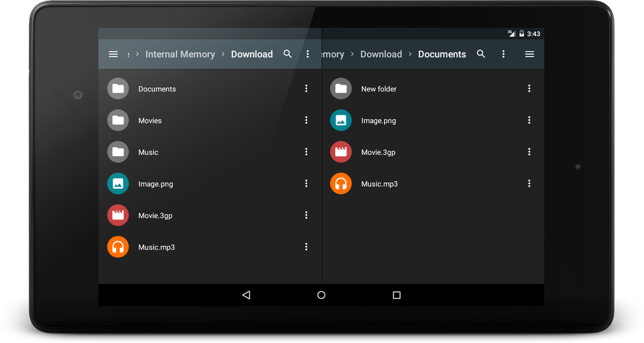Screen dimensions: 644x343
Task: Open the right pane menu icon
Action: pyautogui.click(x=530, y=54)
